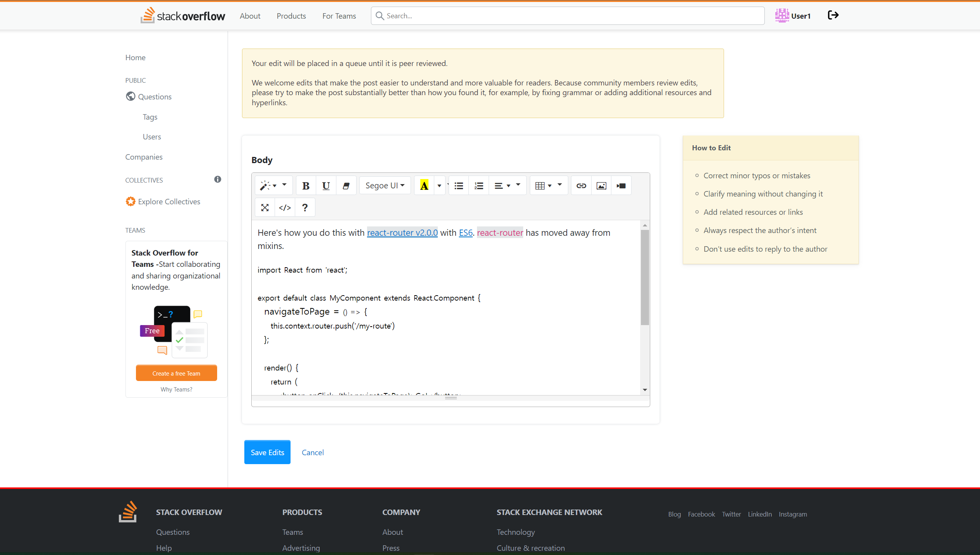Click the insert video icon

[x=621, y=186]
